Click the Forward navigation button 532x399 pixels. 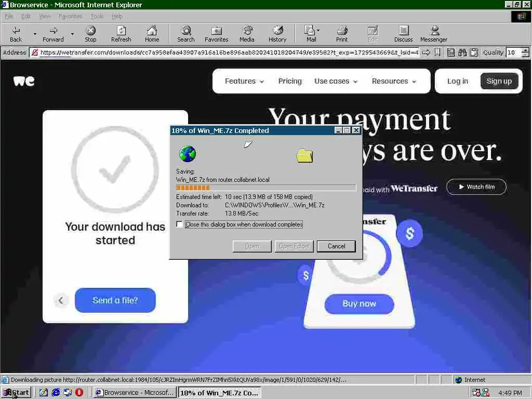point(54,34)
